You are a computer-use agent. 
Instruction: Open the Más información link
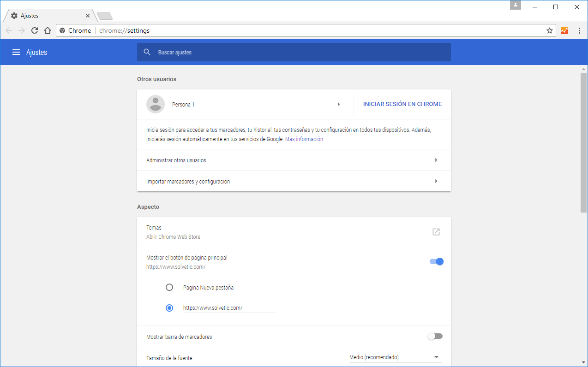click(x=304, y=139)
